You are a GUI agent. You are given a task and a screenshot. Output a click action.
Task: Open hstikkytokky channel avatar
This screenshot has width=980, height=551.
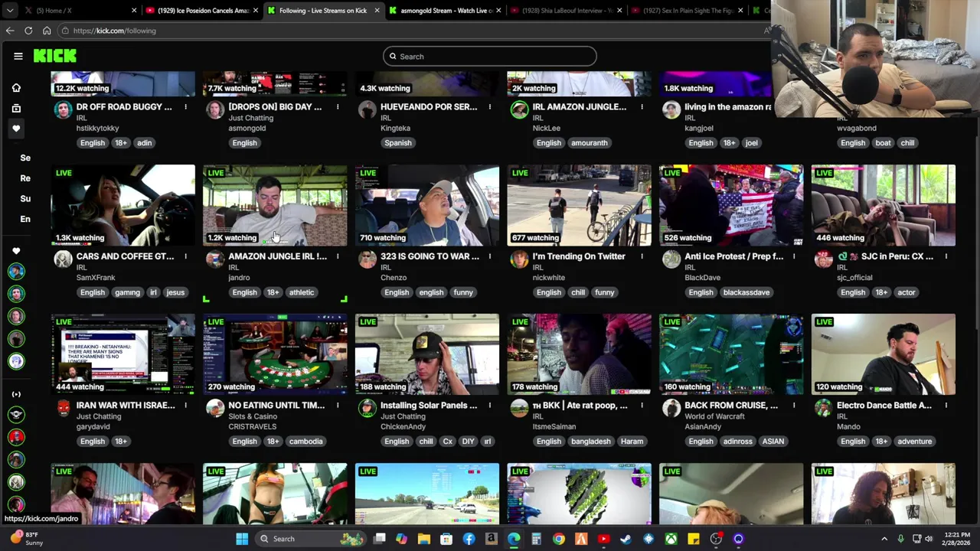[63, 110]
